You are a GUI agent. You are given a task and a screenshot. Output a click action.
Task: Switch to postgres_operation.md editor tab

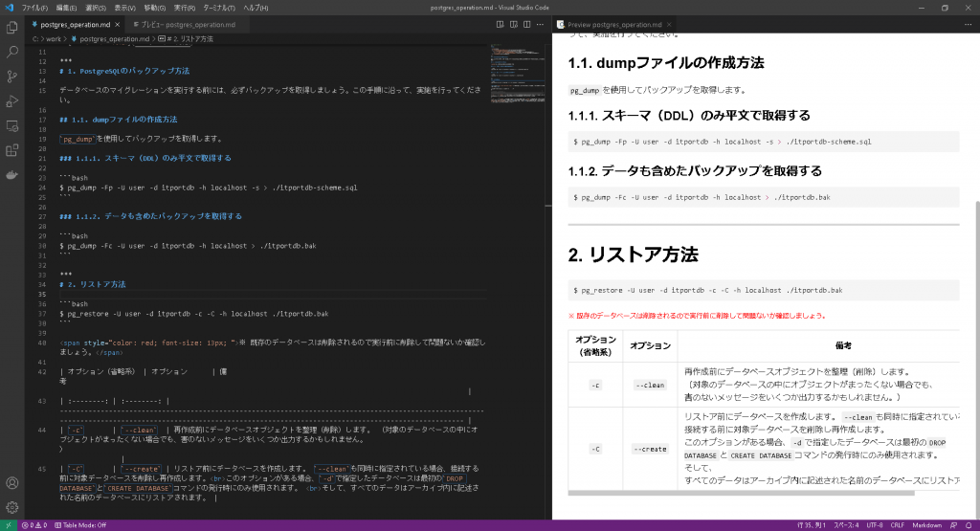click(75, 24)
